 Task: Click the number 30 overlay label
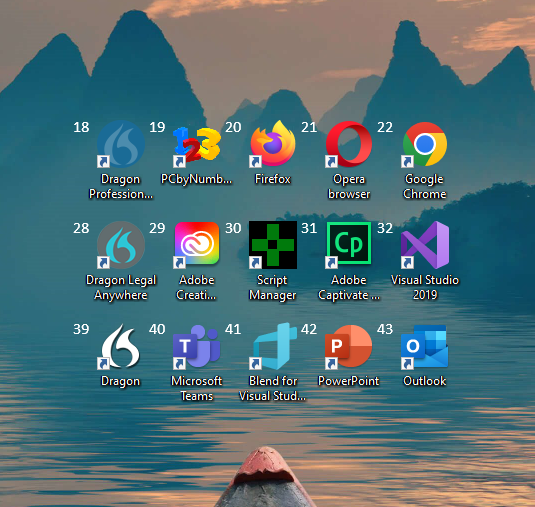(x=233, y=228)
